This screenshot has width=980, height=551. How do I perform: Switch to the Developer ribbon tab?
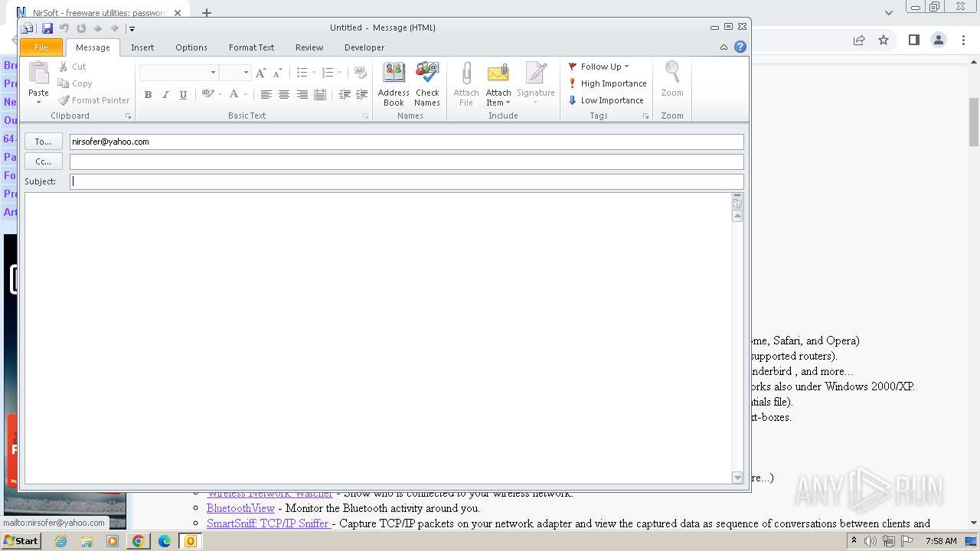pyautogui.click(x=364, y=47)
